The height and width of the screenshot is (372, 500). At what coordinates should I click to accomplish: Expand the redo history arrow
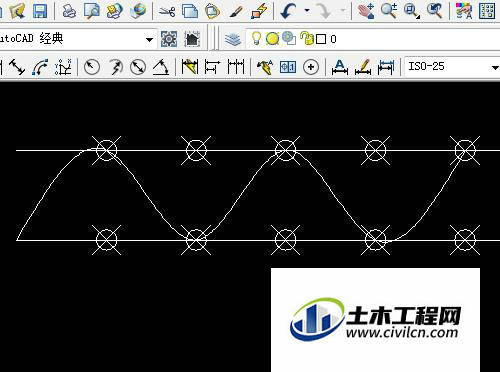pyautogui.click(x=343, y=10)
